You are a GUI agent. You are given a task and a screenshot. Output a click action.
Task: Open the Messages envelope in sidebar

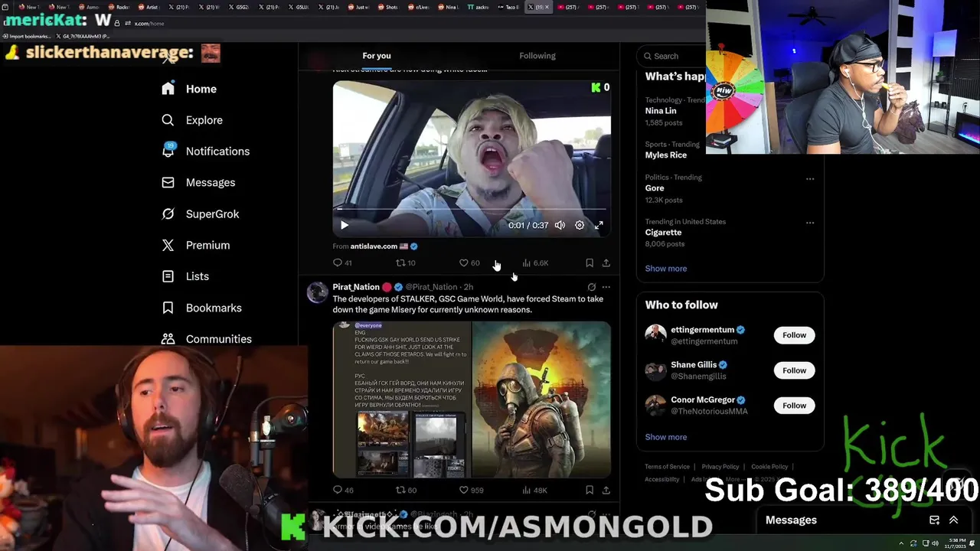168,182
